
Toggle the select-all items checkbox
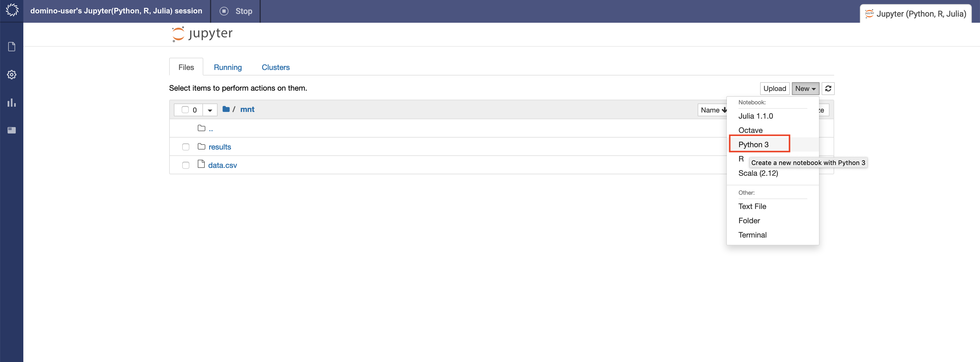pyautogui.click(x=185, y=109)
